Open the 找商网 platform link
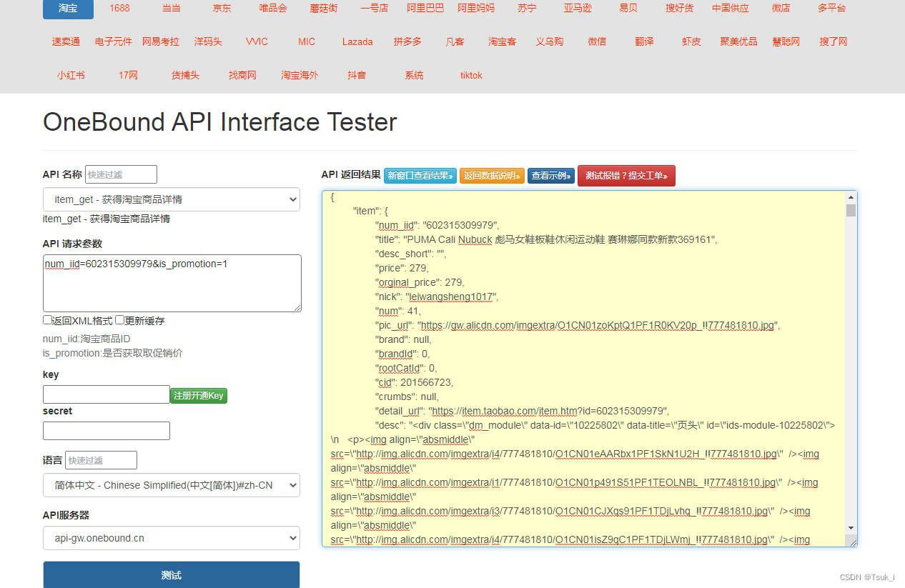Image resolution: width=905 pixels, height=588 pixels. point(242,75)
